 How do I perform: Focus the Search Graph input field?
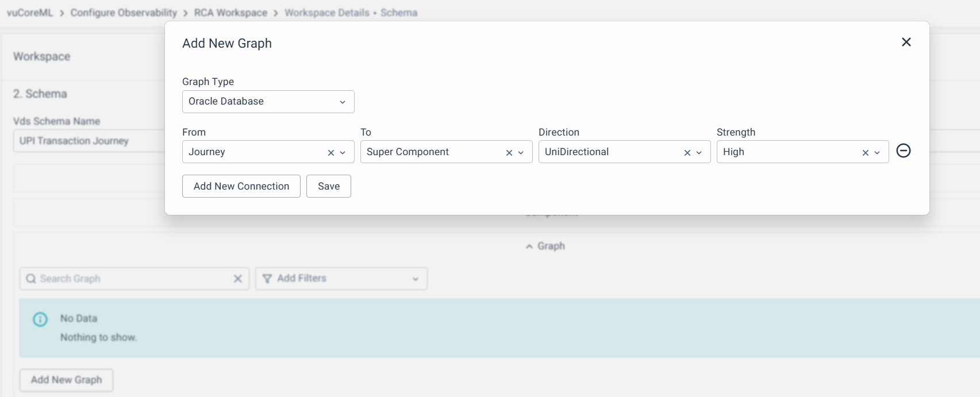(132, 279)
